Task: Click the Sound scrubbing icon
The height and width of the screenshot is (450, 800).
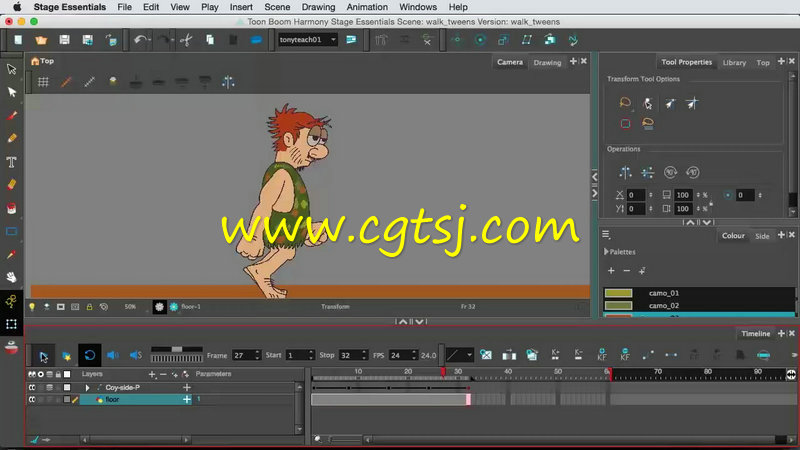Action: [136, 355]
